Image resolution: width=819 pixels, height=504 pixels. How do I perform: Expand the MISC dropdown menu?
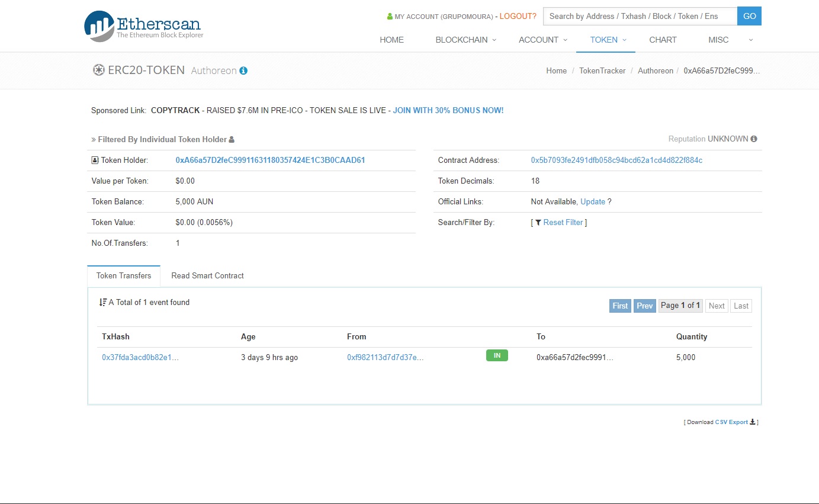pos(730,40)
